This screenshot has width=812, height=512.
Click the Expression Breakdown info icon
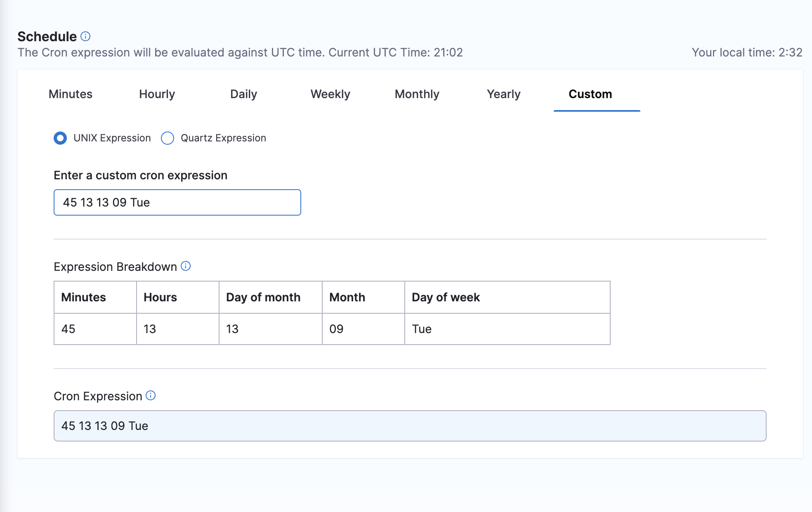click(186, 266)
